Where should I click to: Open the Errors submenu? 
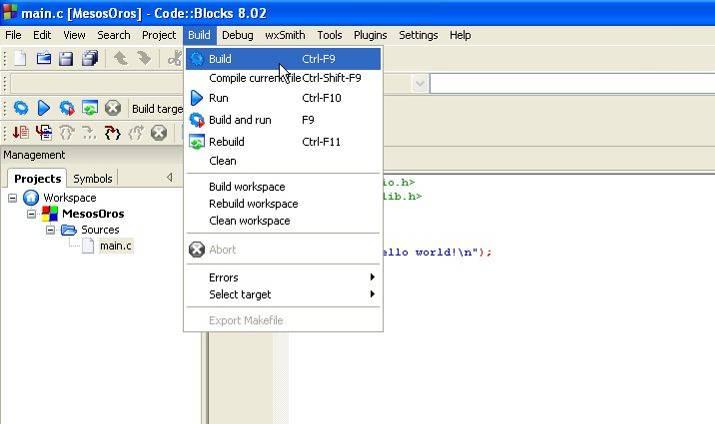[x=283, y=277]
